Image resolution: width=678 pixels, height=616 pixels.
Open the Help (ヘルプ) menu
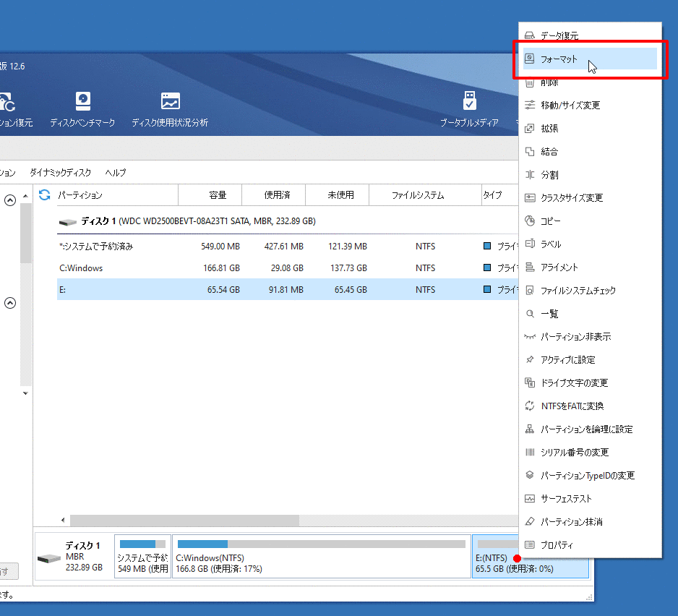[x=115, y=173]
